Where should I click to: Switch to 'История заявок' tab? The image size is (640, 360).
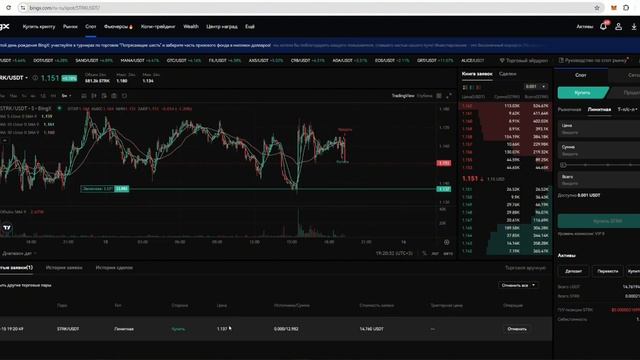(64, 268)
